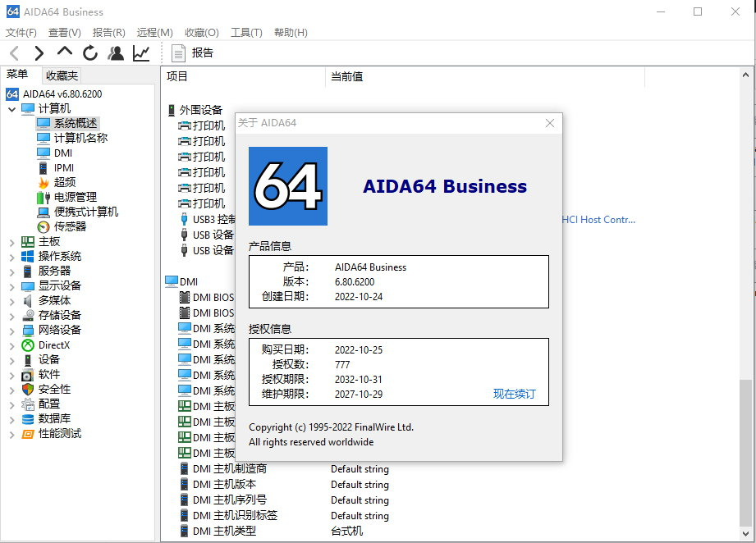Click the 存储设备 drive icon
The height and width of the screenshot is (543, 756).
[x=28, y=316]
